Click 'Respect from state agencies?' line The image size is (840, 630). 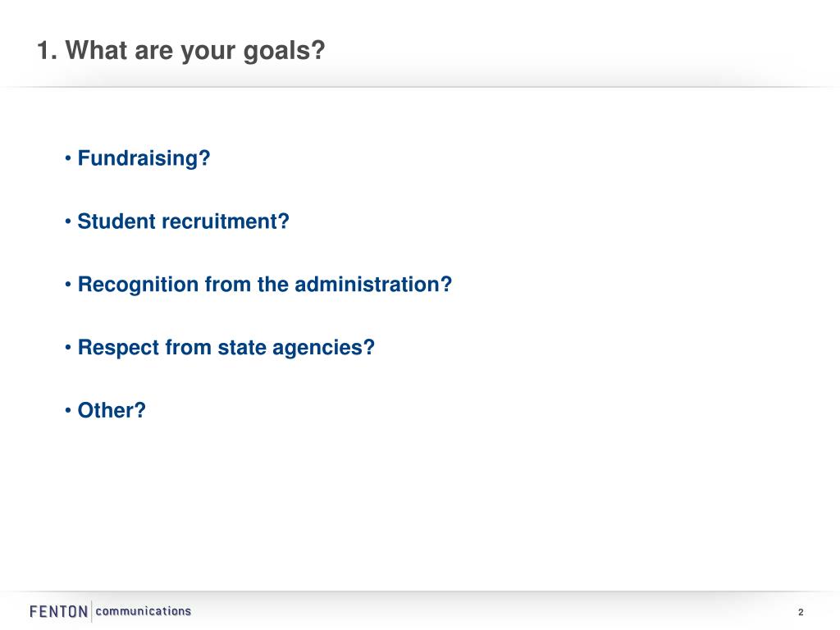(x=226, y=348)
